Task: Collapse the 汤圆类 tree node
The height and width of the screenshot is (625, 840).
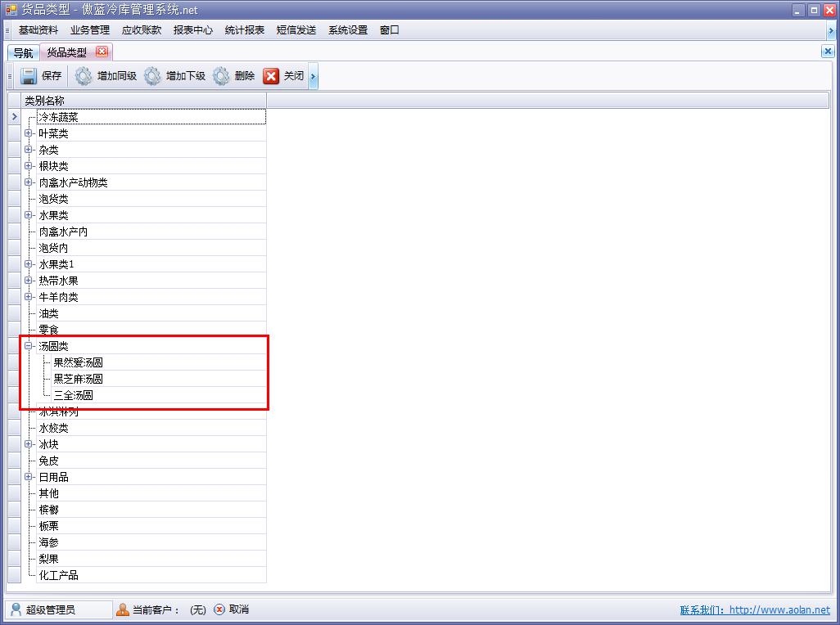Action: point(29,346)
